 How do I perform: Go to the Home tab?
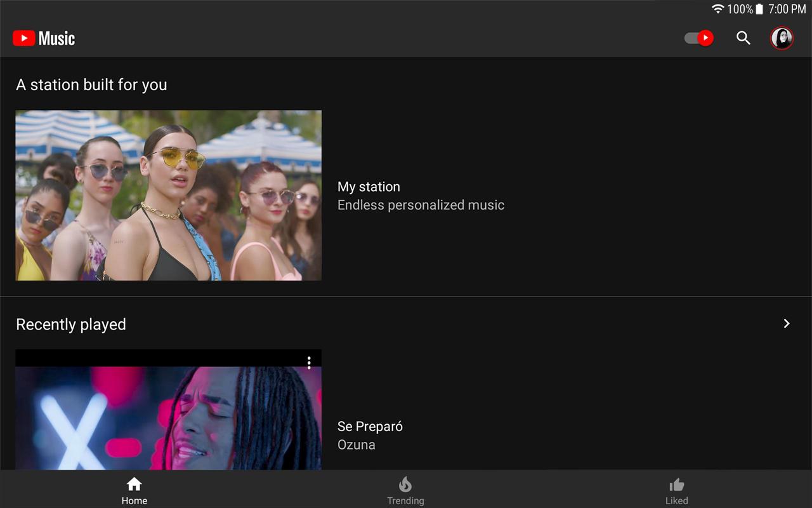coord(134,490)
